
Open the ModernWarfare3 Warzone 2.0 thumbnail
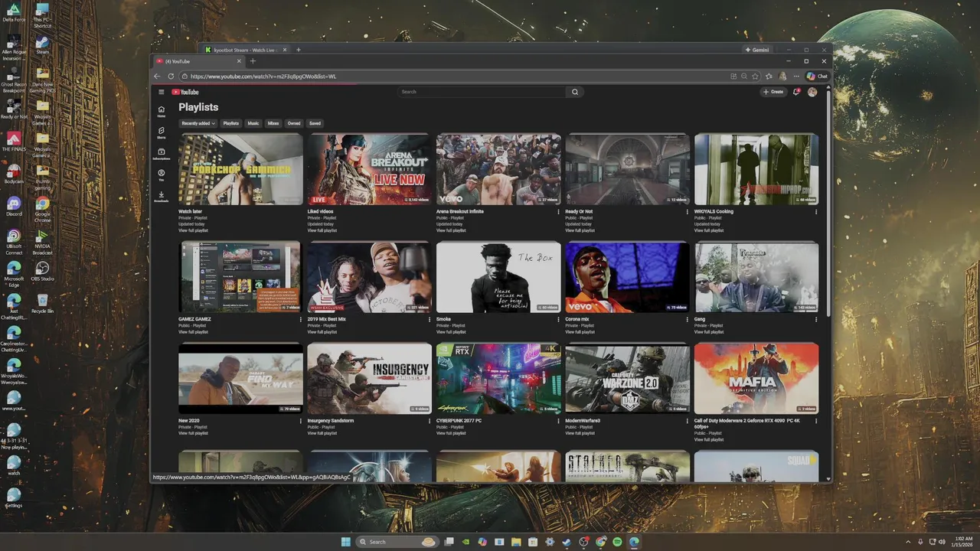pos(627,378)
